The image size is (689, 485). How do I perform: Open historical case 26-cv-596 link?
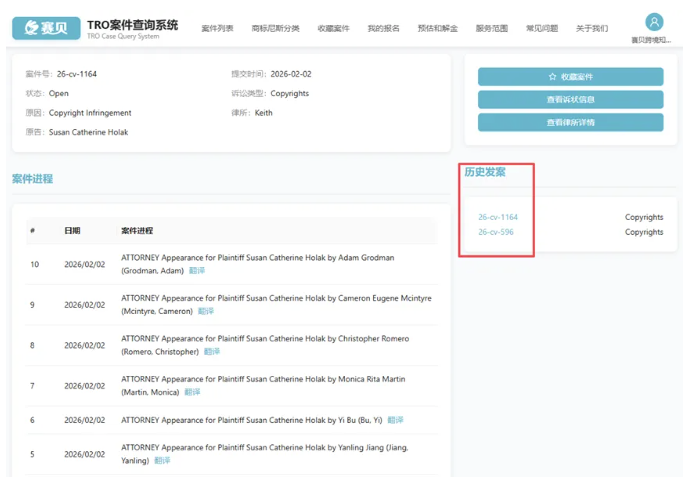pos(496,232)
